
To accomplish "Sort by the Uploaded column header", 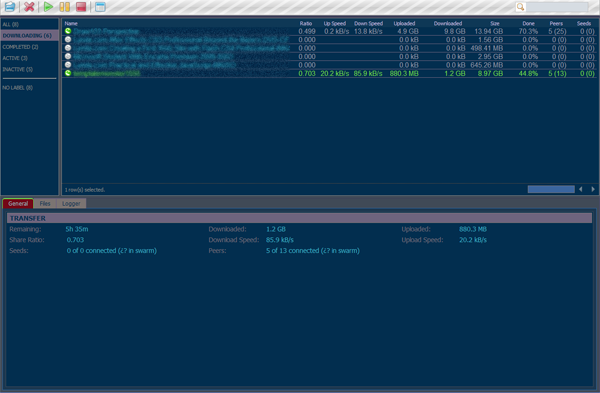I will [404, 23].
